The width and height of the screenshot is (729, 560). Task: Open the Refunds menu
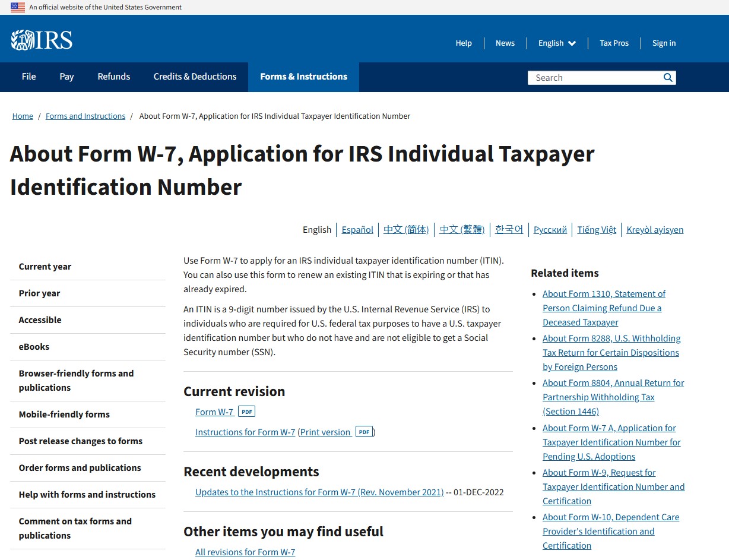[x=114, y=77]
